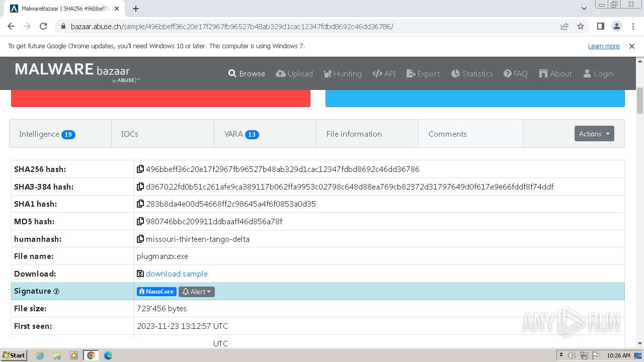
Task: Click the download sample link
Action: 177,274
